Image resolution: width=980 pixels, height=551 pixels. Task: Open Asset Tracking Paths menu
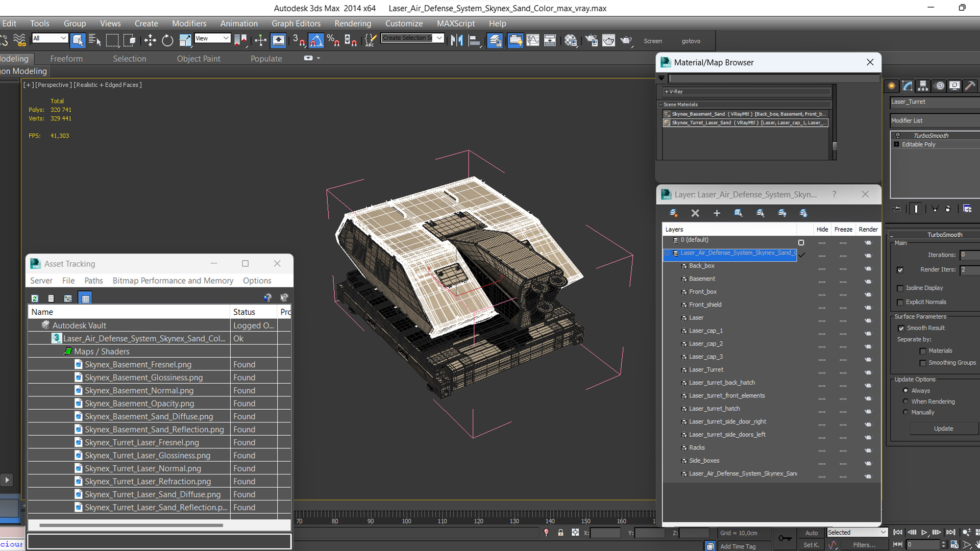point(93,281)
